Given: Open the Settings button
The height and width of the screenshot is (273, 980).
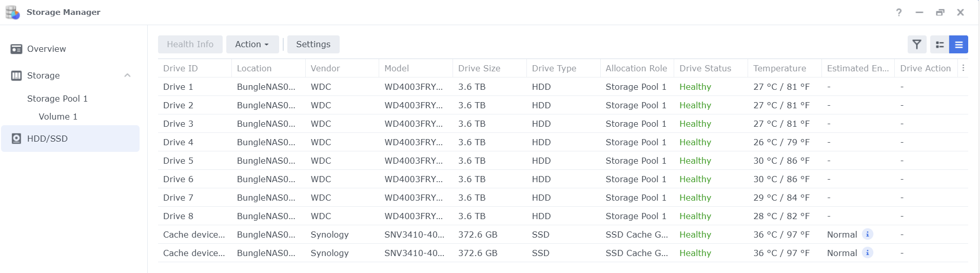Looking at the screenshot, I should point(313,45).
